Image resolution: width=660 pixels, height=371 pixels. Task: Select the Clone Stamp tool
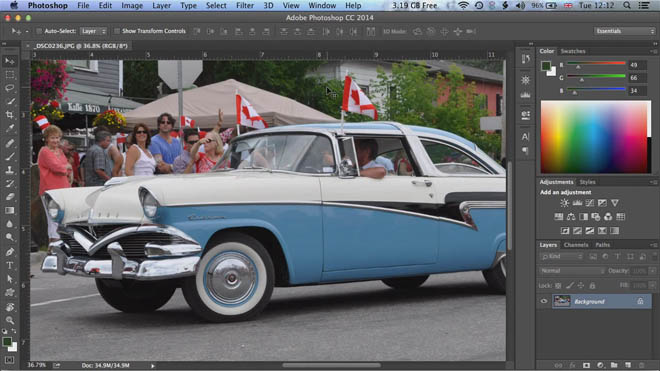10,170
